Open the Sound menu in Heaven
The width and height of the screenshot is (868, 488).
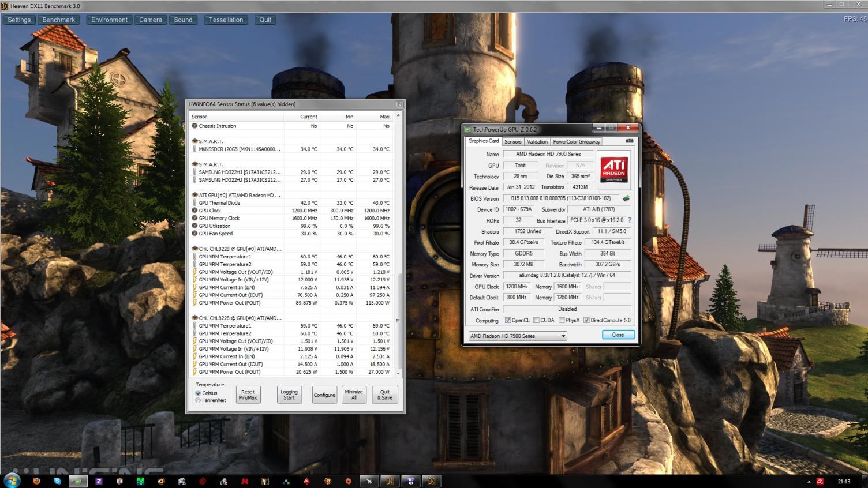click(x=184, y=20)
